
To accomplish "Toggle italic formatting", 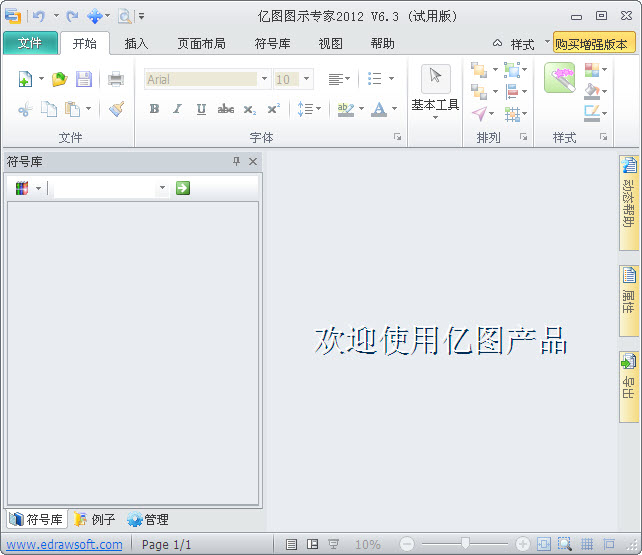I will pyautogui.click(x=177, y=109).
